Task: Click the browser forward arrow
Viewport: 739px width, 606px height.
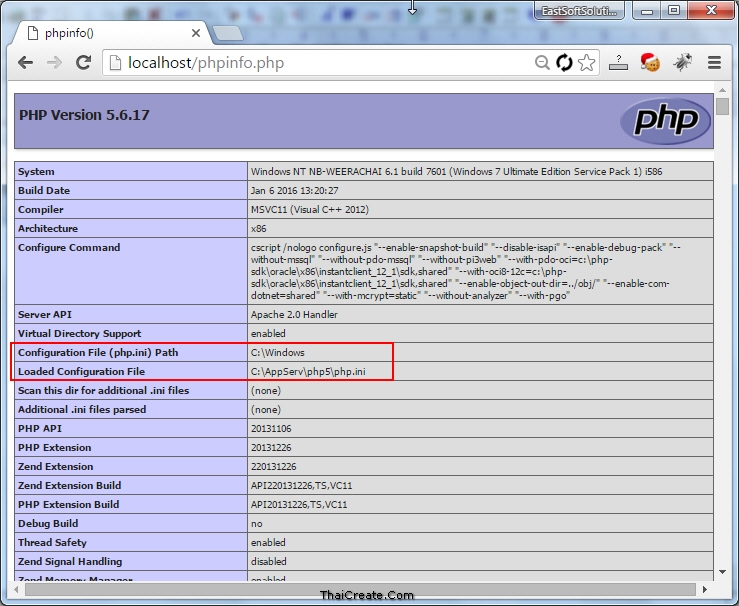Action: (55, 63)
